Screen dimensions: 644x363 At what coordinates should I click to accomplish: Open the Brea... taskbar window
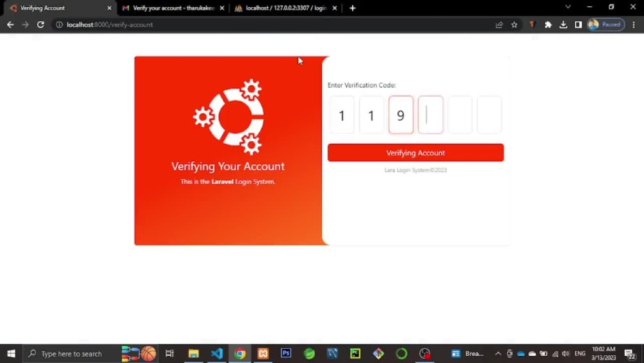(468, 353)
